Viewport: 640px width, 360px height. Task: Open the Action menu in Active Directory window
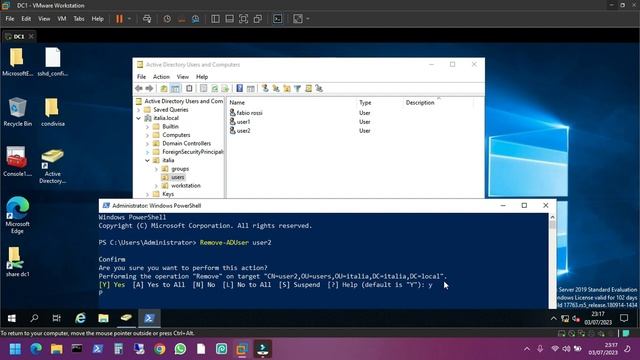pos(161,77)
